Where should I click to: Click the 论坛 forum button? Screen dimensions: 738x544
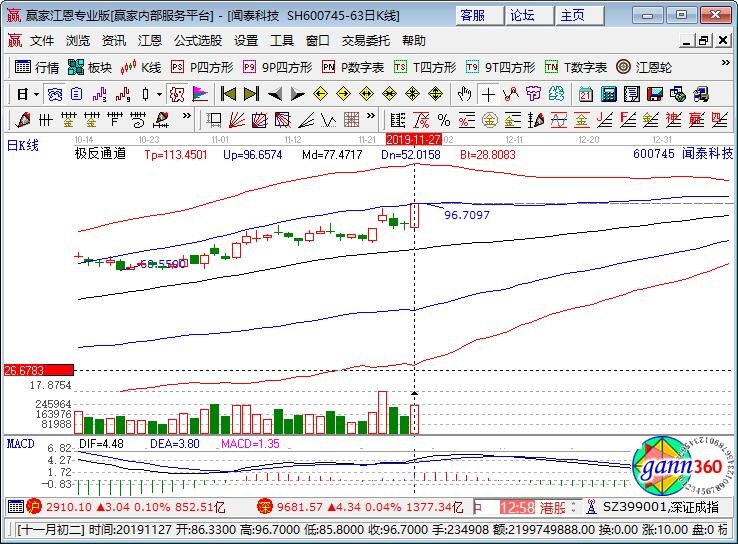click(529, 16)
